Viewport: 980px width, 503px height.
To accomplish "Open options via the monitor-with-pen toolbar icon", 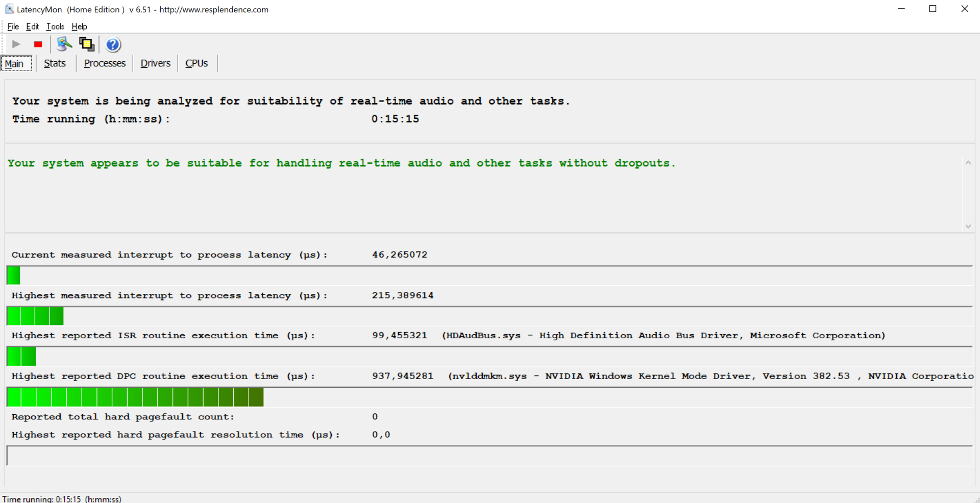I will point(64,44).
